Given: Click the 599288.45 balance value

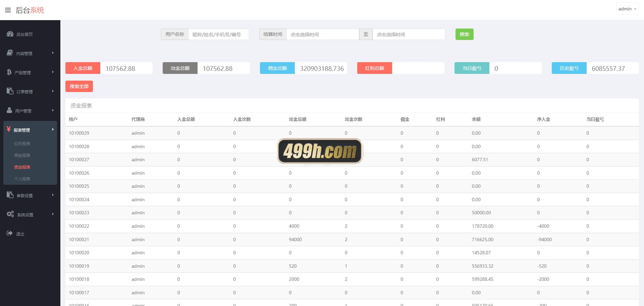Looking at the screenshot, I should tap(483, 279).
